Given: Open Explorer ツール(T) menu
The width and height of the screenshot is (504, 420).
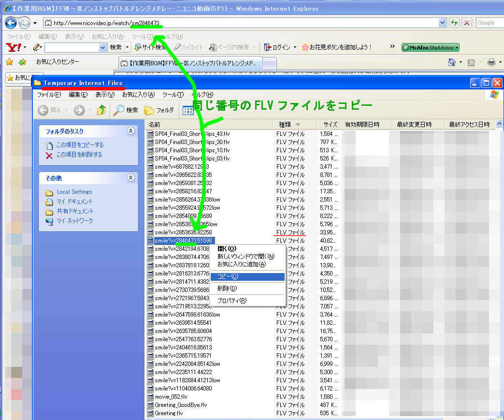Looking at the screenshot, I should coord(173,95).
